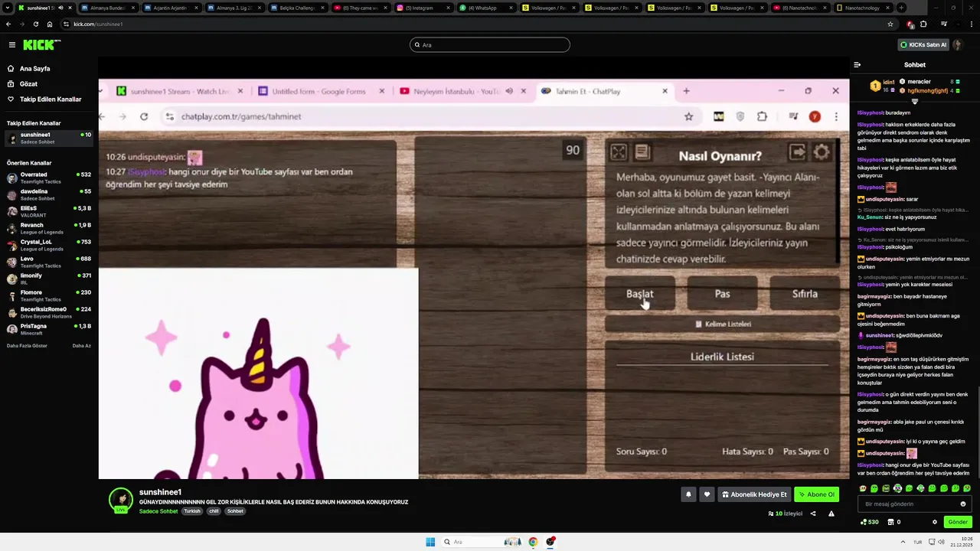
Task: Click the Gönder send button
Action: point(958,522)
